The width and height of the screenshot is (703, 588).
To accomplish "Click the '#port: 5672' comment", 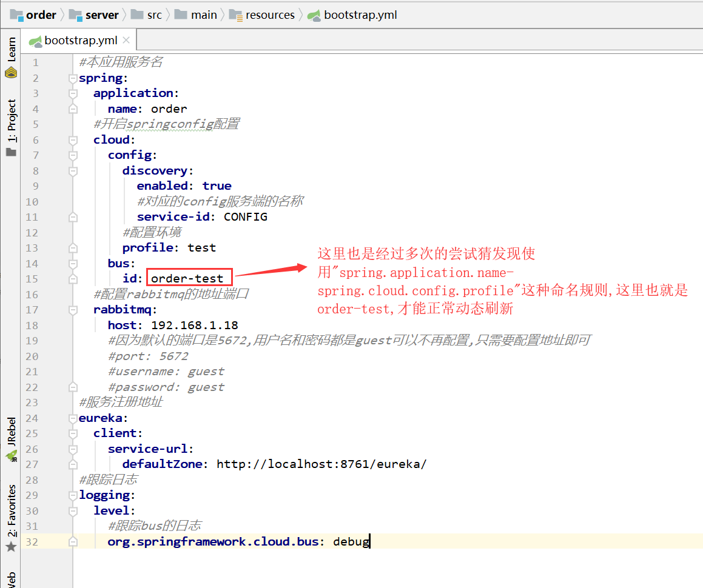I will pyautogui.click(x=149, y=356).
